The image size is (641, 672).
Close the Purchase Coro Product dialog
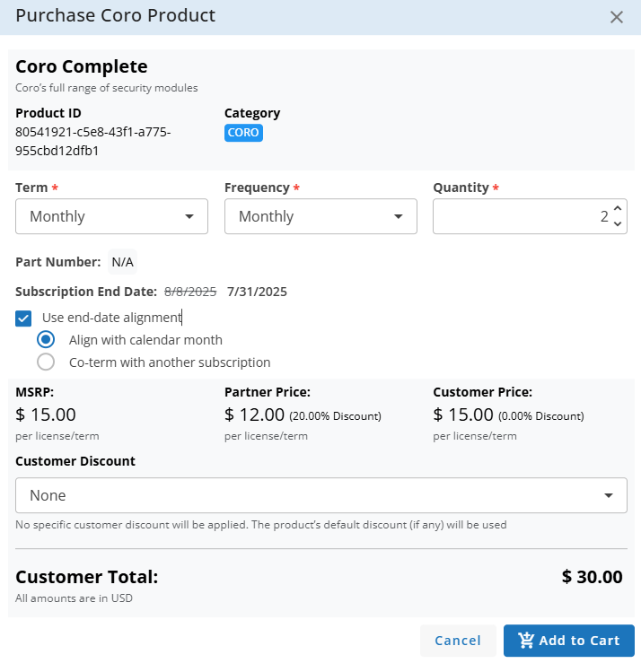(616, 17)
